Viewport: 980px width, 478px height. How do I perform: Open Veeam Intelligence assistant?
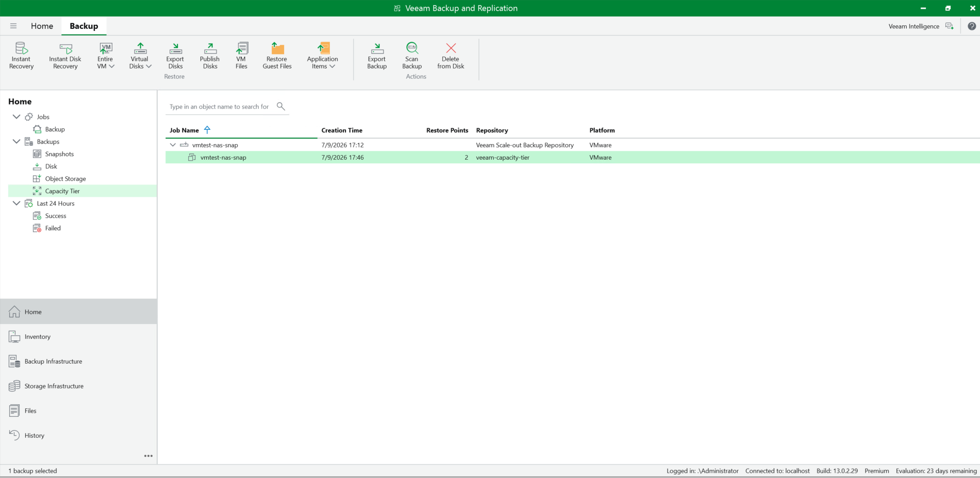coord(921,26)
